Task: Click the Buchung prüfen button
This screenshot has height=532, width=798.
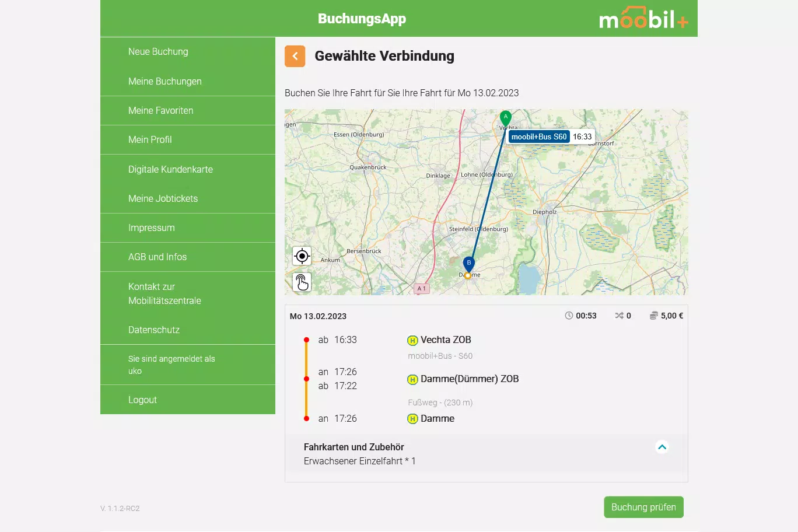Action: (643, 507)
